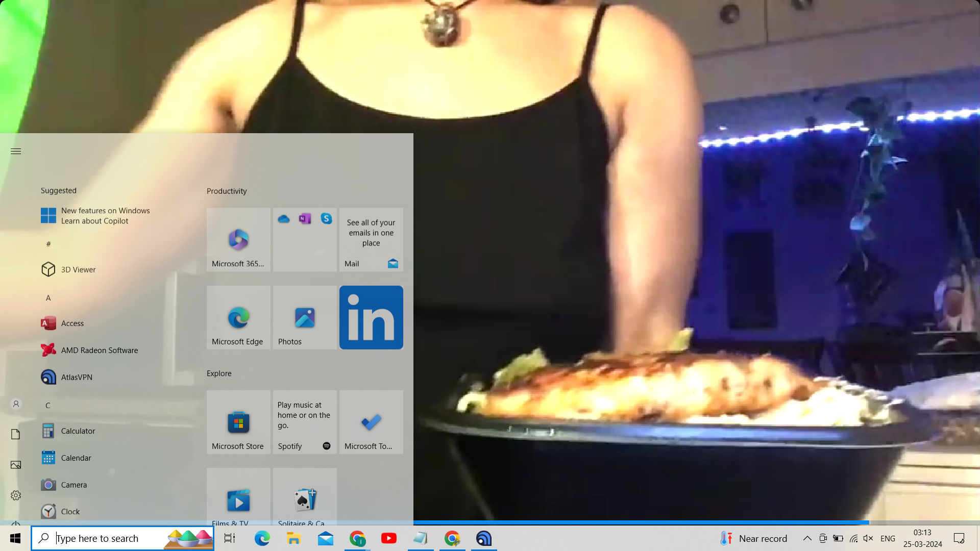Jump to letter A section header
Image resolution: width=980 pixels, height=551 pixels.
(48, 298)
